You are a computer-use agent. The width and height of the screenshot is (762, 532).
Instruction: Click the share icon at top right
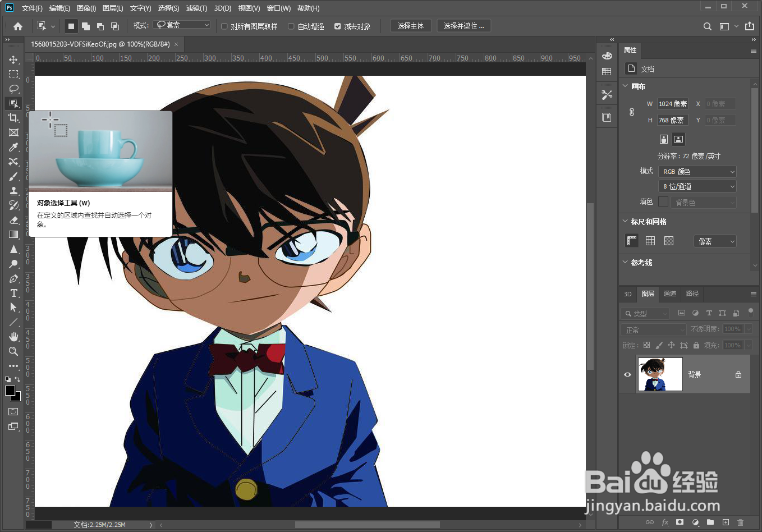750,26
